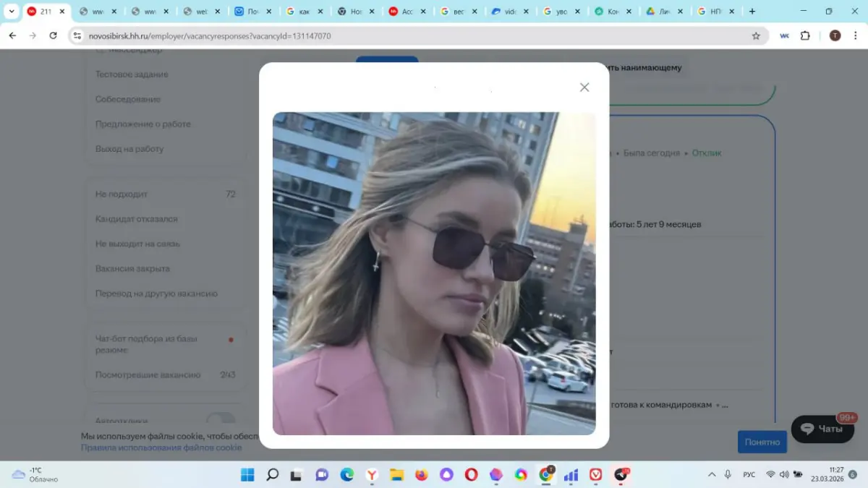Close the photo preview popup
This screenshot has width=868, height=488.
coord(584,87)
